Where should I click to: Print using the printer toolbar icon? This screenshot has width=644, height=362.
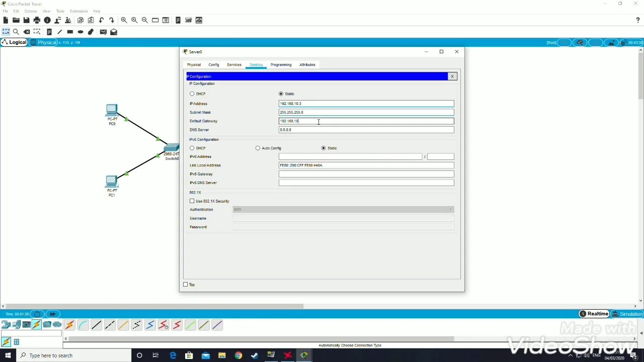pyautogui.click(x=37, y=20)
